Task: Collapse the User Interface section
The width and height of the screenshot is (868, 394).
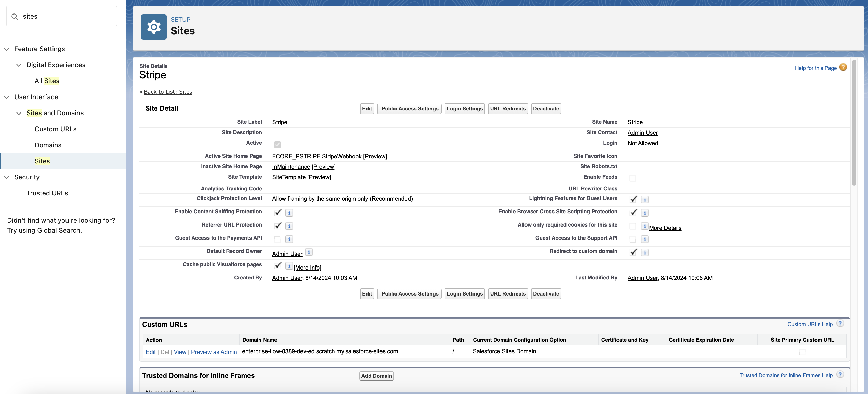Action: 7,97
